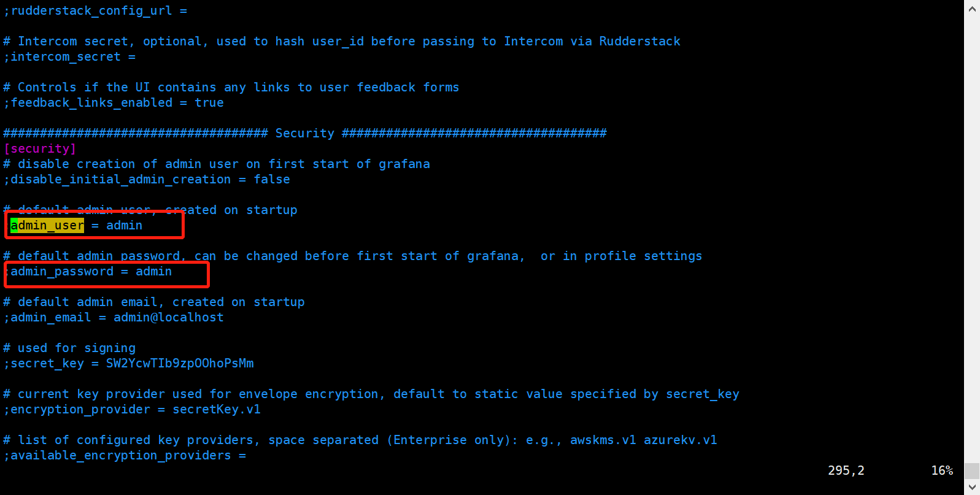Viewport: 980px width, 495px height.
Task: Click the admin@localhost email value
Action: (168, 318)
